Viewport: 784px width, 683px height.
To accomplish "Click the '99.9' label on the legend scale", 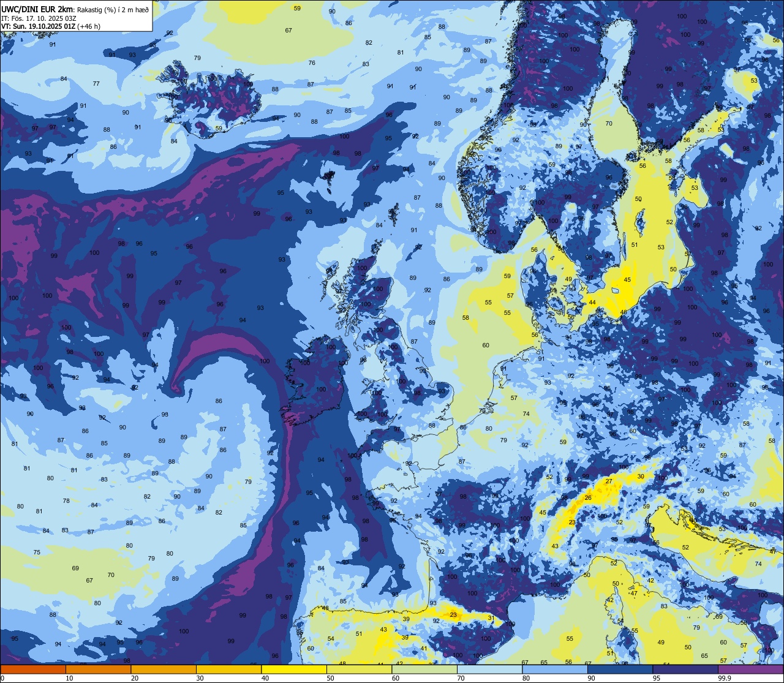I will click(725, 678).
